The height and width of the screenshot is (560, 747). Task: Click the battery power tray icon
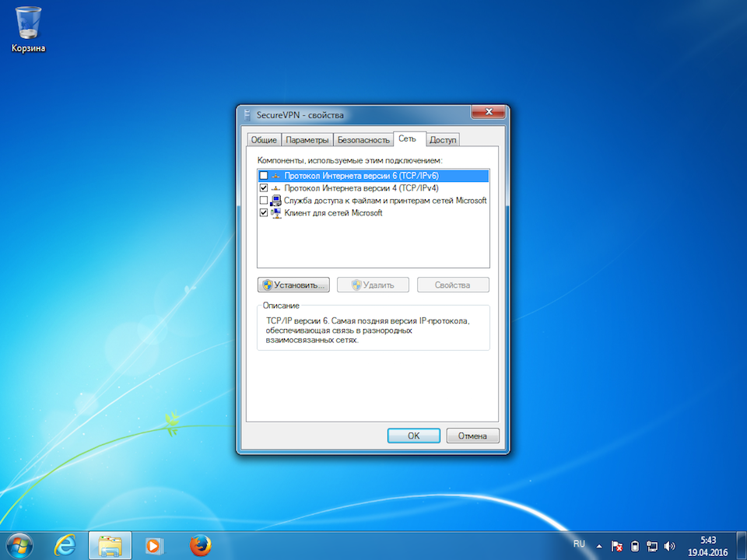(635, 546)
